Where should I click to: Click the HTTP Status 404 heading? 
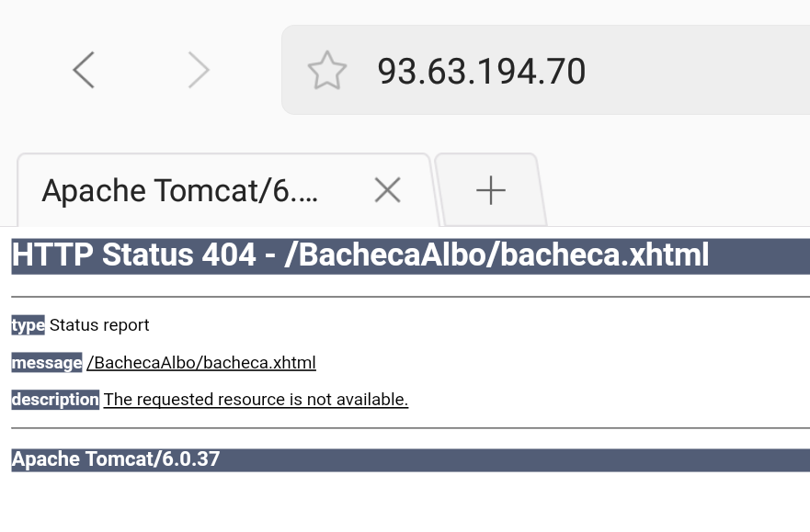coord(360,255)
